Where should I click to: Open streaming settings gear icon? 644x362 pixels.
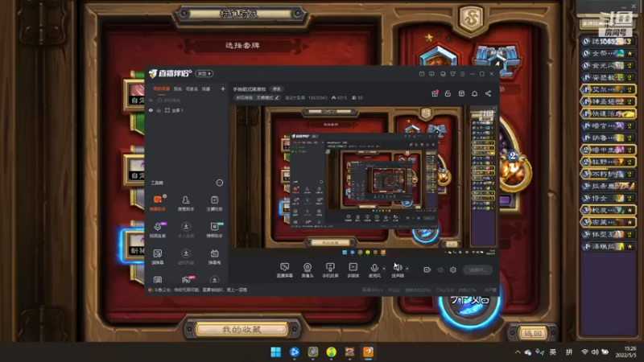coord(453,269)
